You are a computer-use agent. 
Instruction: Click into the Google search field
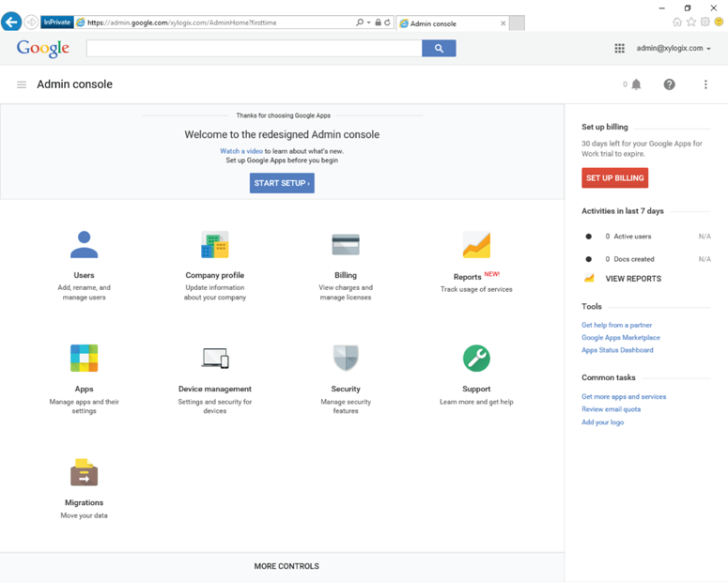(254, 49)
